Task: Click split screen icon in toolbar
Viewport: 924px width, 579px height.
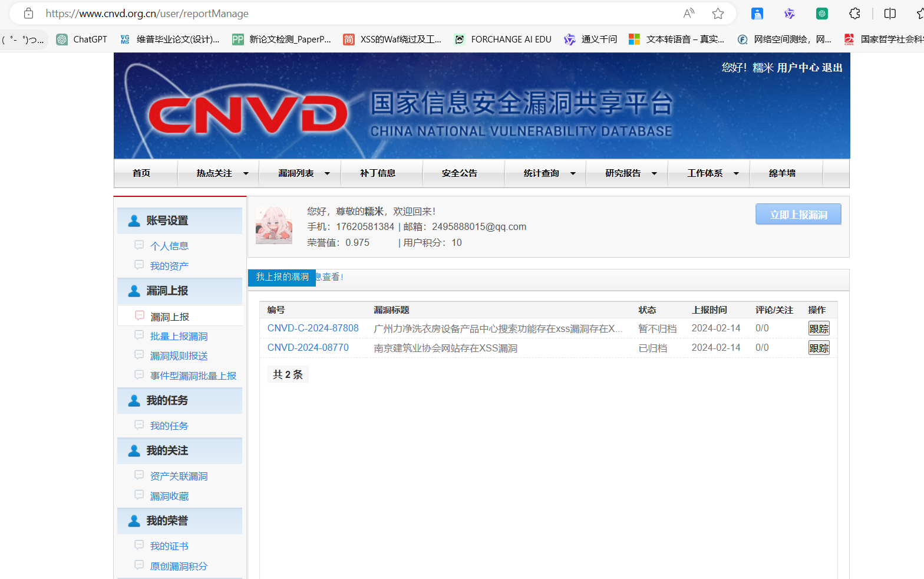Action: pyautogui.click(x=890, y=13)
